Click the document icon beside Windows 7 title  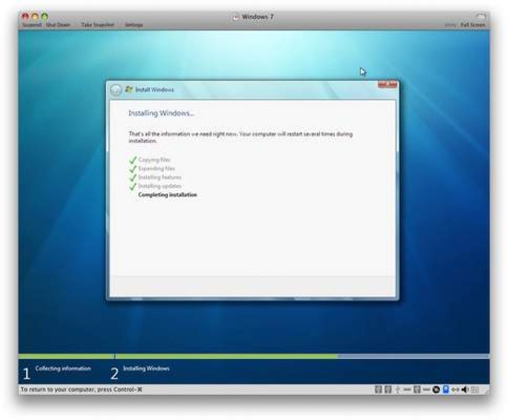click(x=236, y=17)
